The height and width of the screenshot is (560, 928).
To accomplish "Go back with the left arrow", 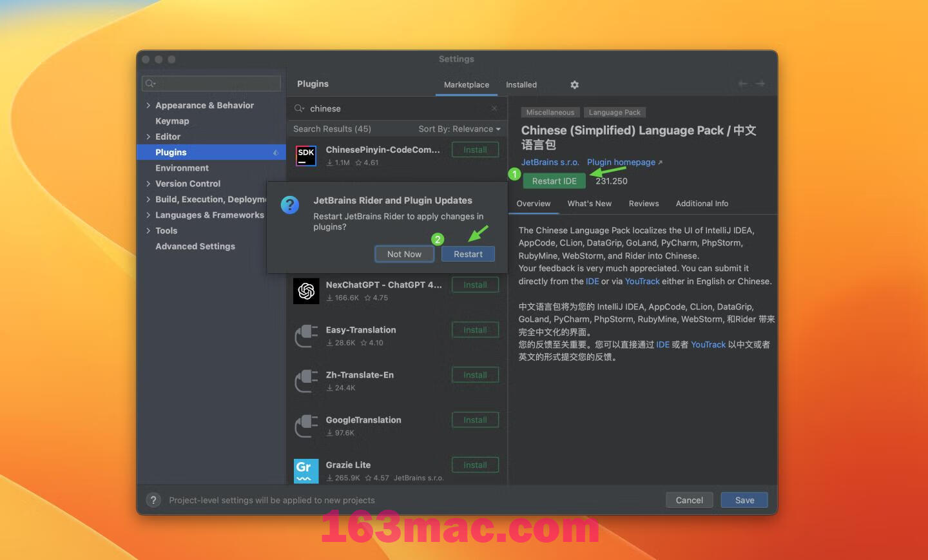I will click(743, 84).
